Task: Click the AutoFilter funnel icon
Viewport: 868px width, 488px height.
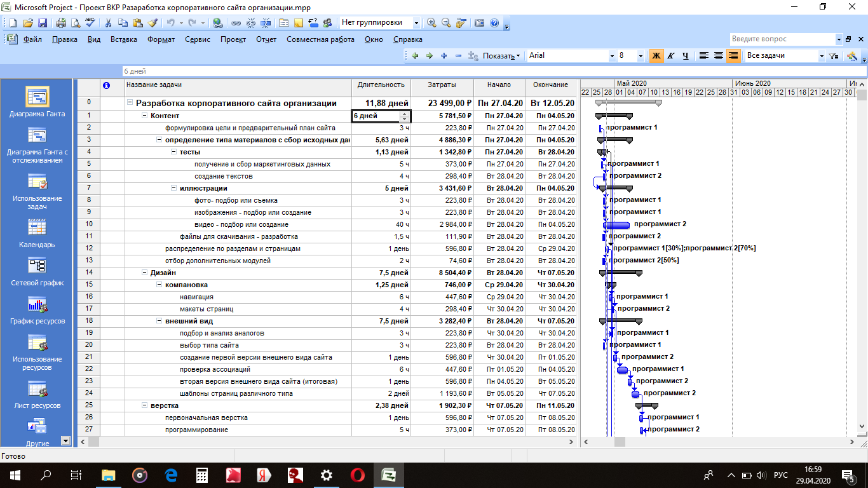Action: pyautogui.click(x=834, y=56)
